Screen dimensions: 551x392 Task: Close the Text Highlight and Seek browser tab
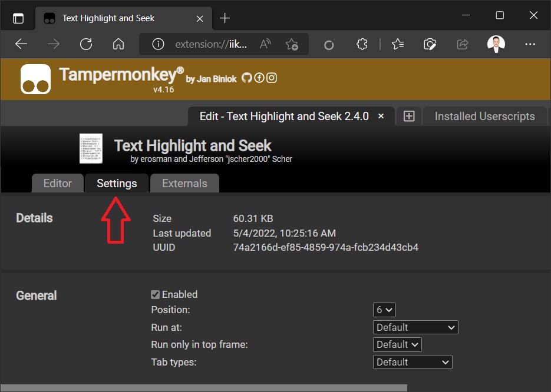[x=200, y=19]
